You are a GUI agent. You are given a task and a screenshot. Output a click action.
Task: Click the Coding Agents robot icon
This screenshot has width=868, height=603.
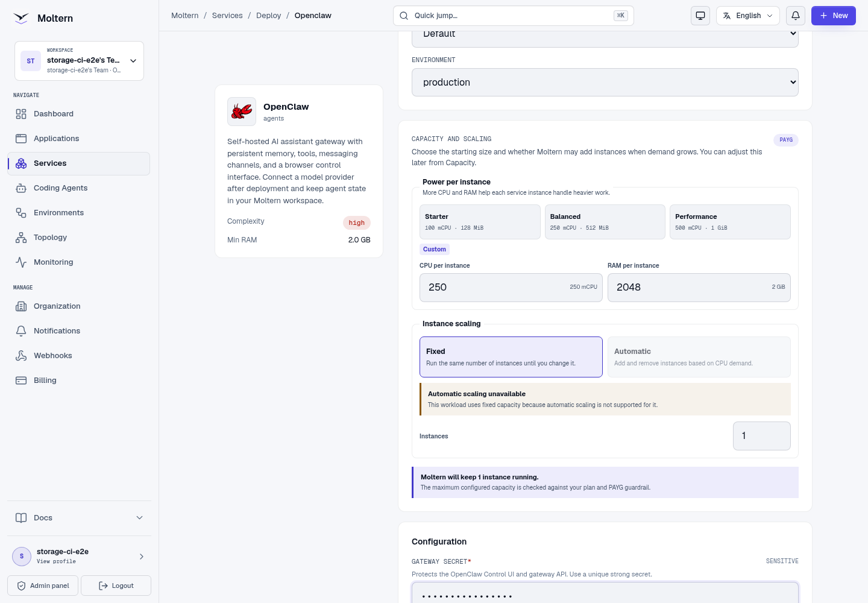tap(21, 188)
